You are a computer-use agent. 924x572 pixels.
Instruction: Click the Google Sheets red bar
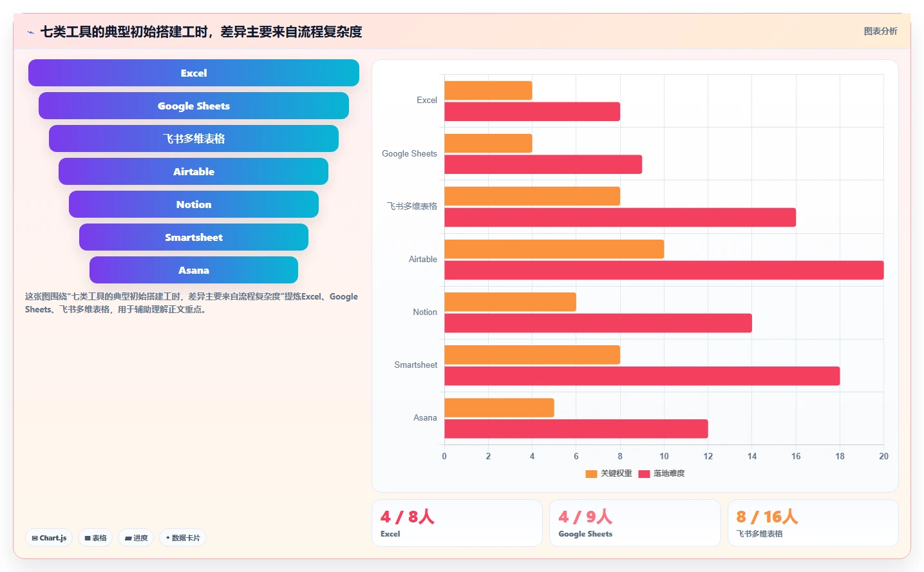(543, 164)
